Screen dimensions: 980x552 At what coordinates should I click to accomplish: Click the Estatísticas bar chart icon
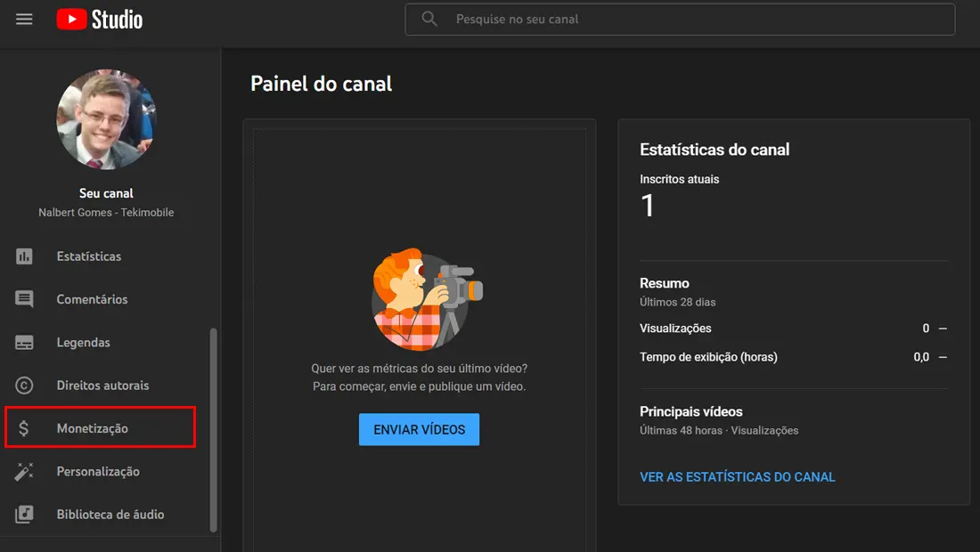tap(24, 256)
